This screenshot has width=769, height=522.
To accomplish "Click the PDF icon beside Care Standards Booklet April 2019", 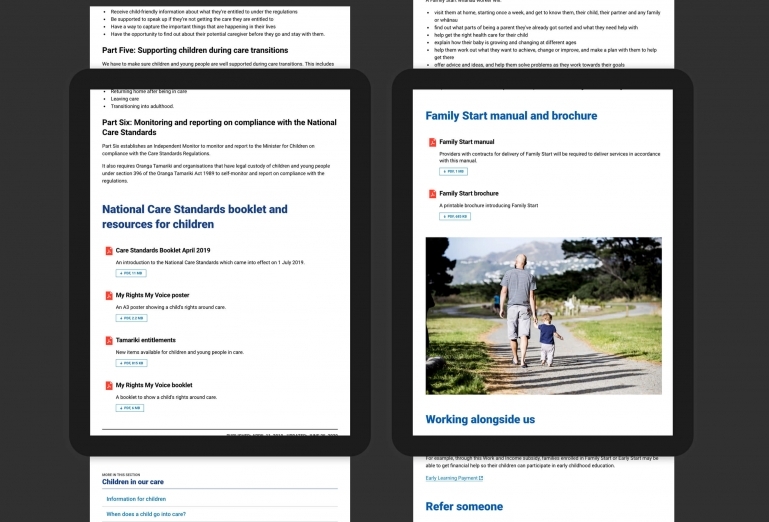I will (x=109, y=251).
